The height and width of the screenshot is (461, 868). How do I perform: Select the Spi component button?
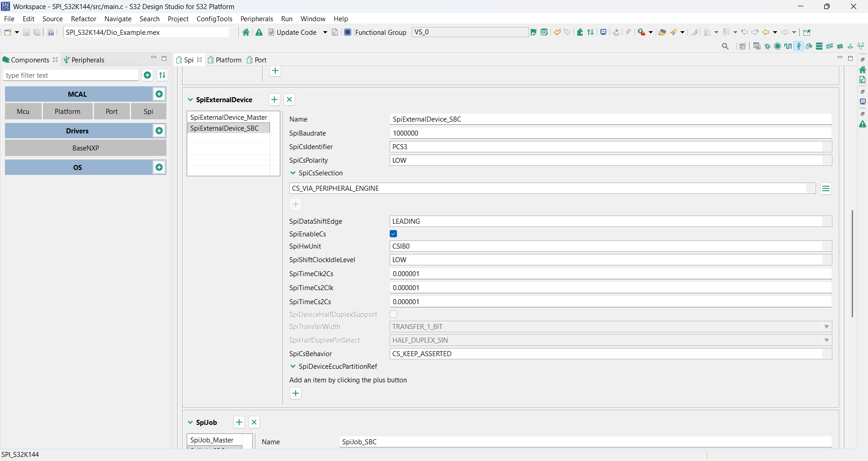148,111
